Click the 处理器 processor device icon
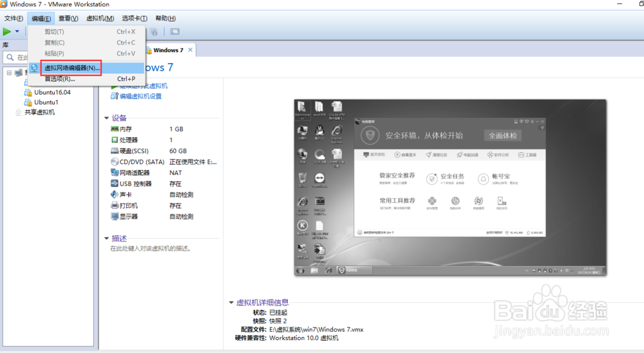Screen dimensions: 644x353 point(115,140)
